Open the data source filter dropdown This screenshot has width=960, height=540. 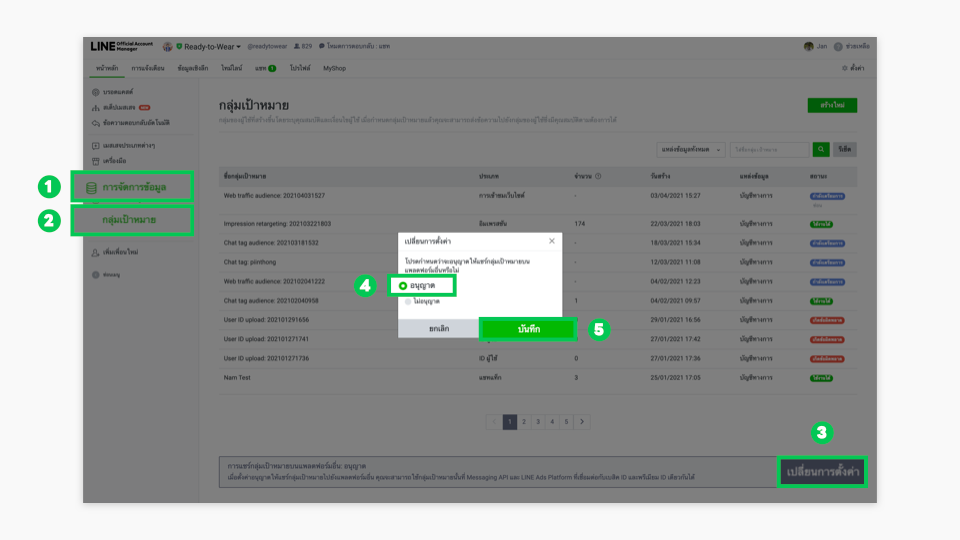691,149
